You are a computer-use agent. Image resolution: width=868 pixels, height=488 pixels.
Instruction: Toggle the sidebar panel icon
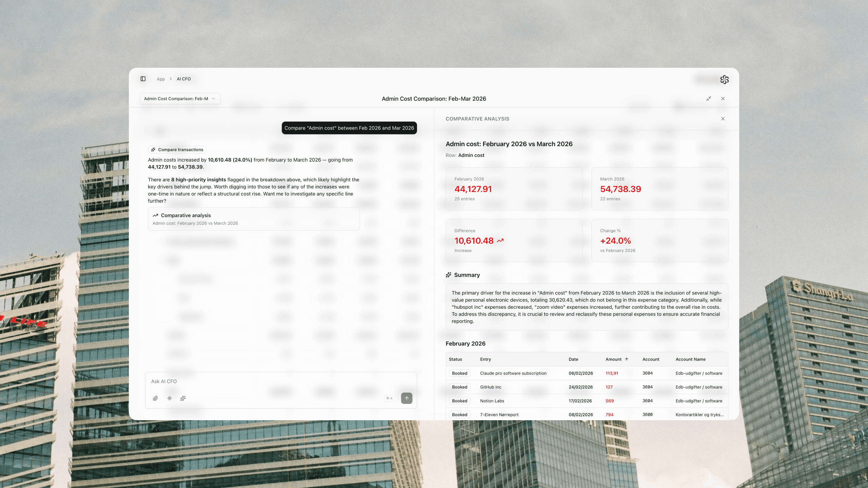pyautogui.click(x=143, y=79)
